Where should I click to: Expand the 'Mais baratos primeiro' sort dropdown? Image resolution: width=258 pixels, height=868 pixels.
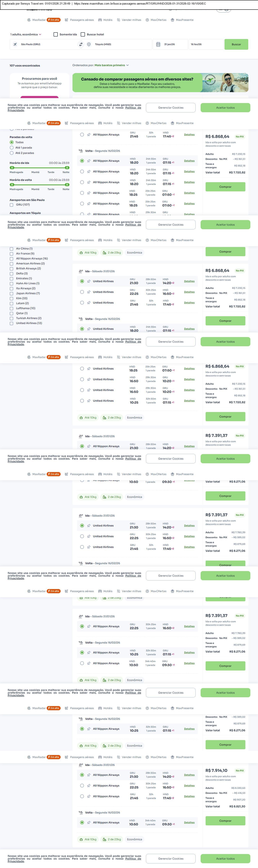[x=111, y=65]
